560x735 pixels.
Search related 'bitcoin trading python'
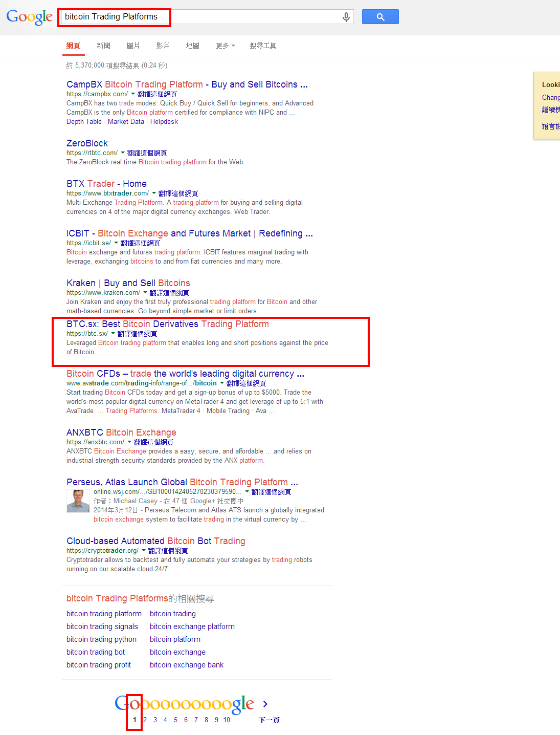101,639
